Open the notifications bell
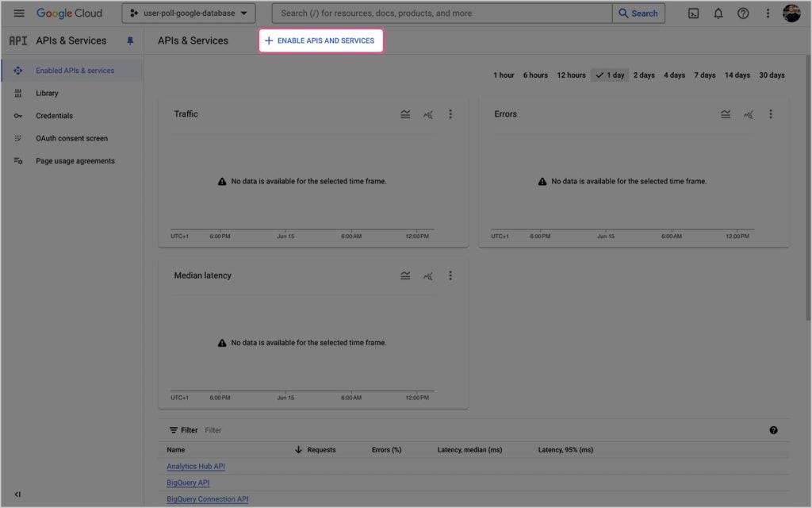The image size is (812, 508). (x=718, y=13)
